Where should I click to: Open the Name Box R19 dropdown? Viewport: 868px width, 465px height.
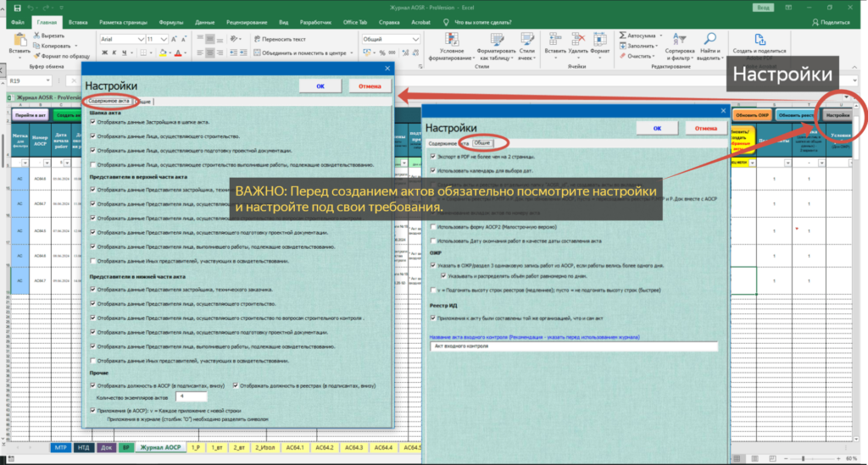point(48,80)
